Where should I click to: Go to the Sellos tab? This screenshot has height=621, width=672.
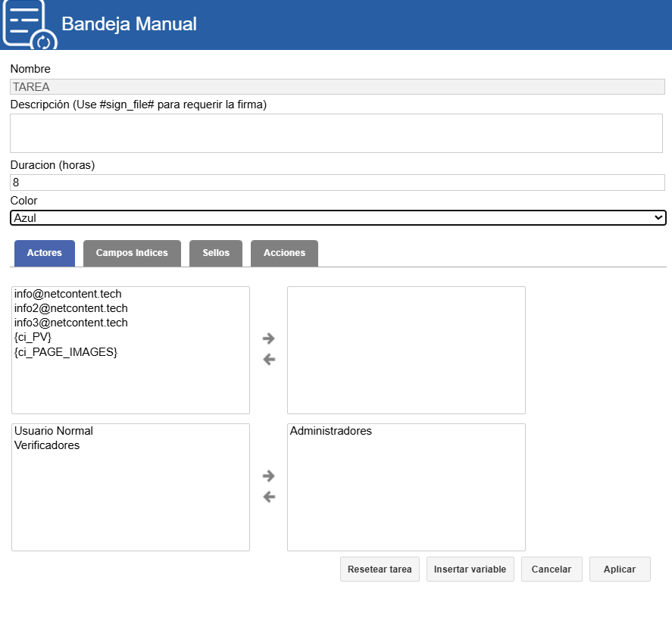point(216,253)
